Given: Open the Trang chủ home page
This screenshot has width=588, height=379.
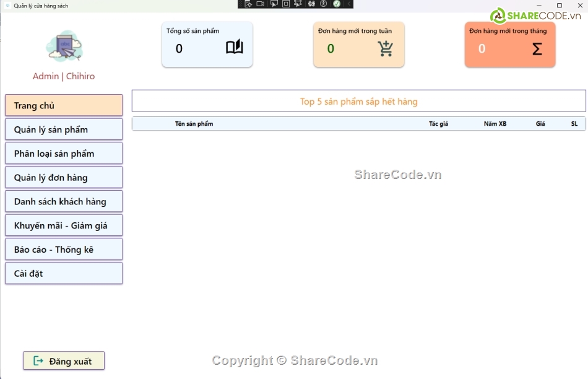Looking at the screenshot, I should 64,105.
